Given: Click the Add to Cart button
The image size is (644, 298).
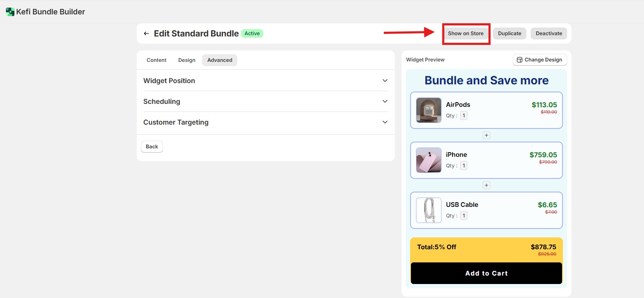Looking at the screenshot, I should pos(486,273).
